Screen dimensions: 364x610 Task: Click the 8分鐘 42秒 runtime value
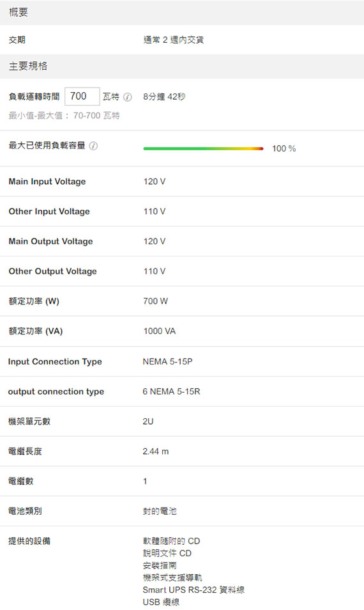(x=164, y=97)
